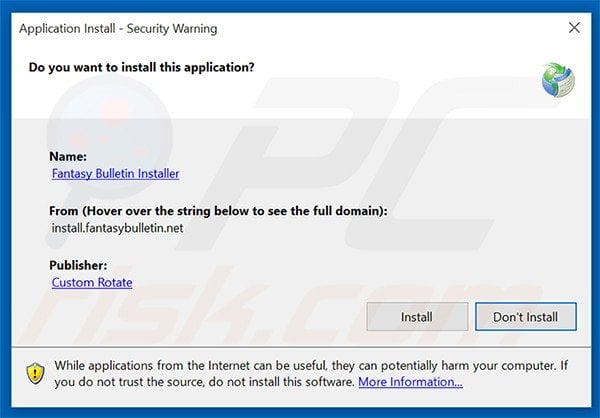The height and width of the screenshot is (418, 600).
Task: Click the warning text about Internet applications
Action: (300, 365)
